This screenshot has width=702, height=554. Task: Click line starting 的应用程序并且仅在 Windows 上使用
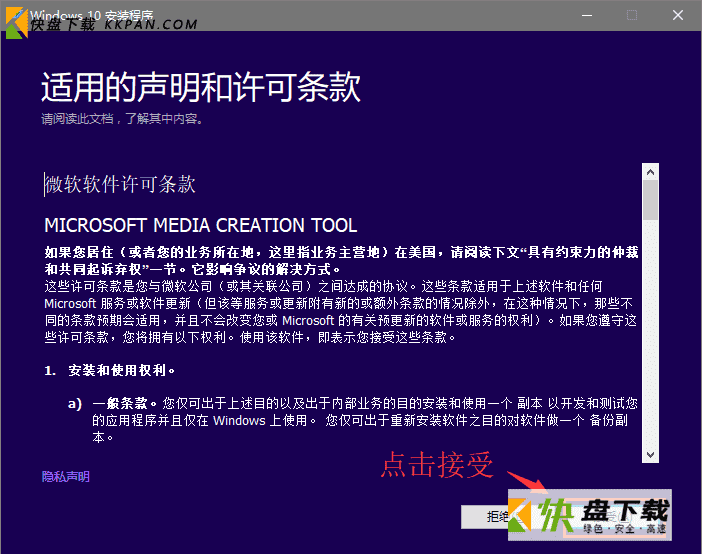(360, 421)
